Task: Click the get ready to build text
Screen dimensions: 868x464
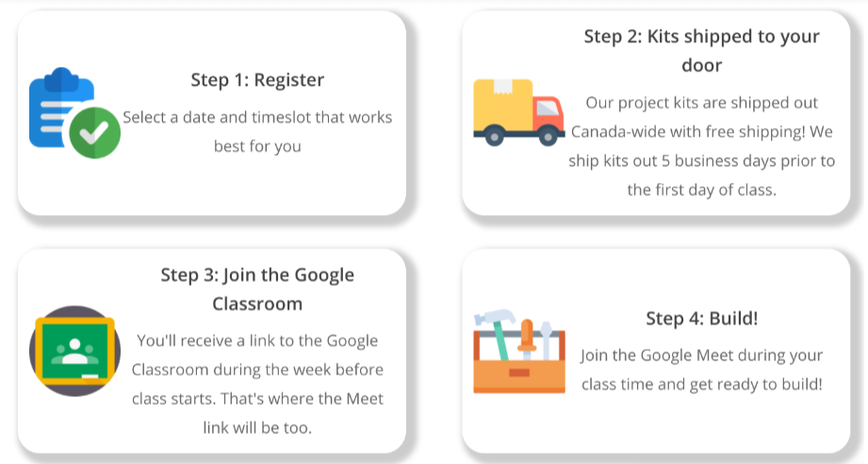Action: click(756, 384)
